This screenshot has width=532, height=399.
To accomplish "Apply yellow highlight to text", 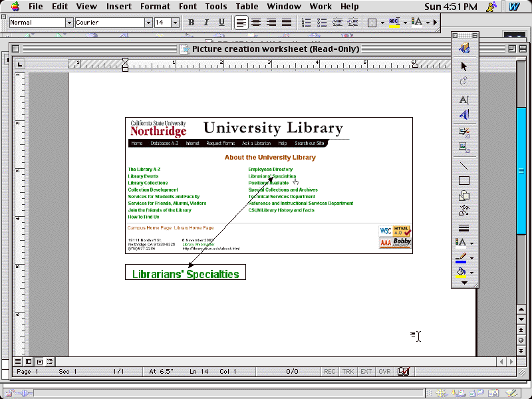I will [x=394, y=23].
